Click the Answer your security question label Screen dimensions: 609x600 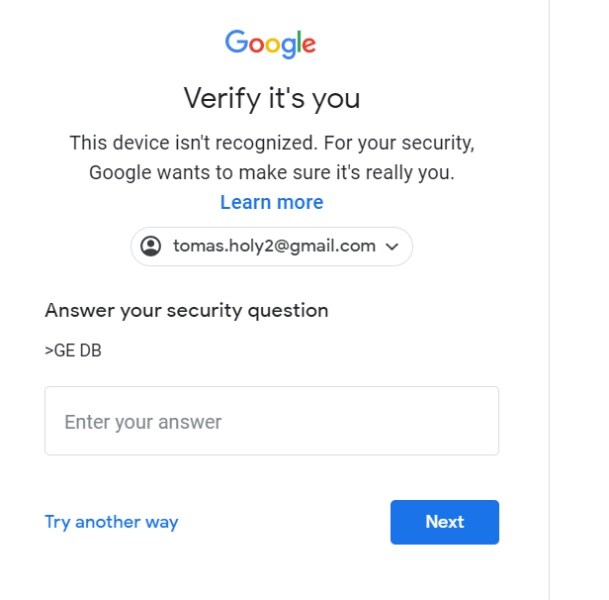click(186, 310)
